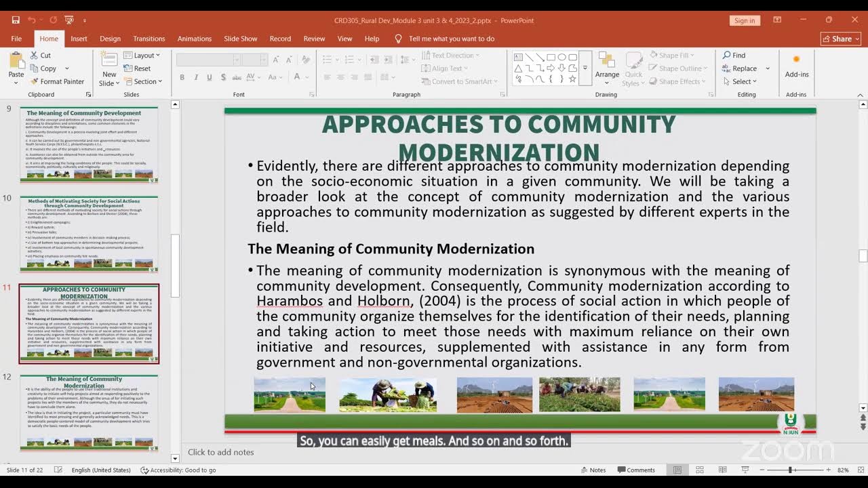
Task: Select the Format Painter tool
Action: [57, 81]
